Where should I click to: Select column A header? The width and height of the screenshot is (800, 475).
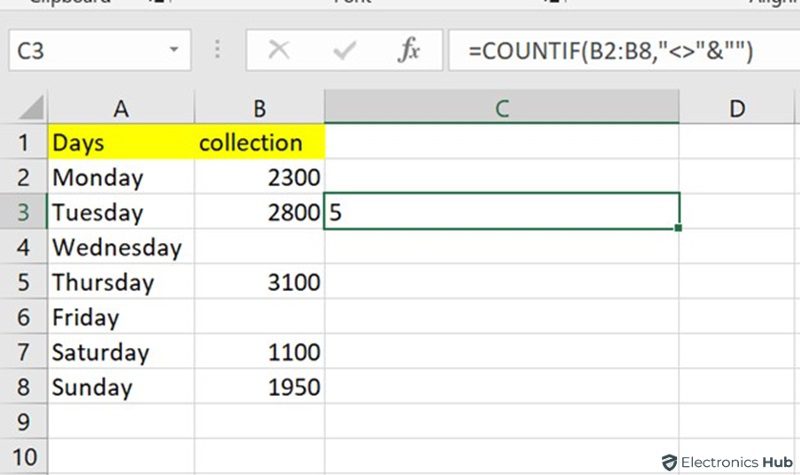[121, 108]
